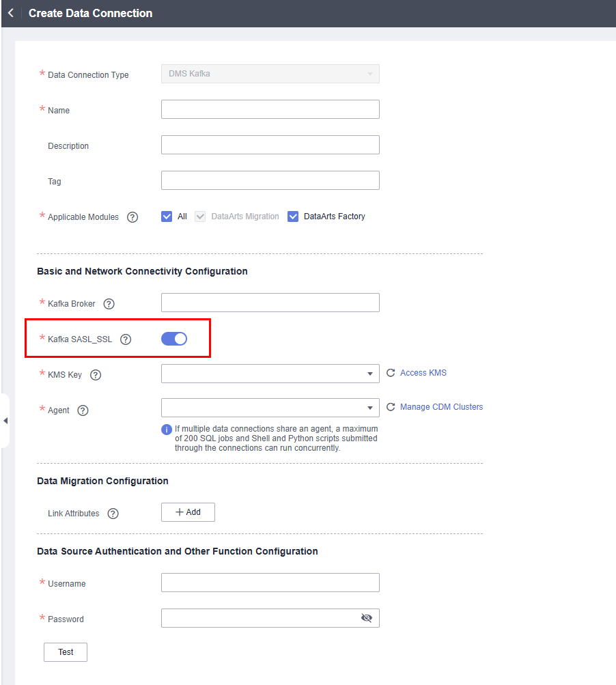Click the Test connection button
The width and height of the screenshot is (616, 685).
pyautogui.click(x=66, y=652)
